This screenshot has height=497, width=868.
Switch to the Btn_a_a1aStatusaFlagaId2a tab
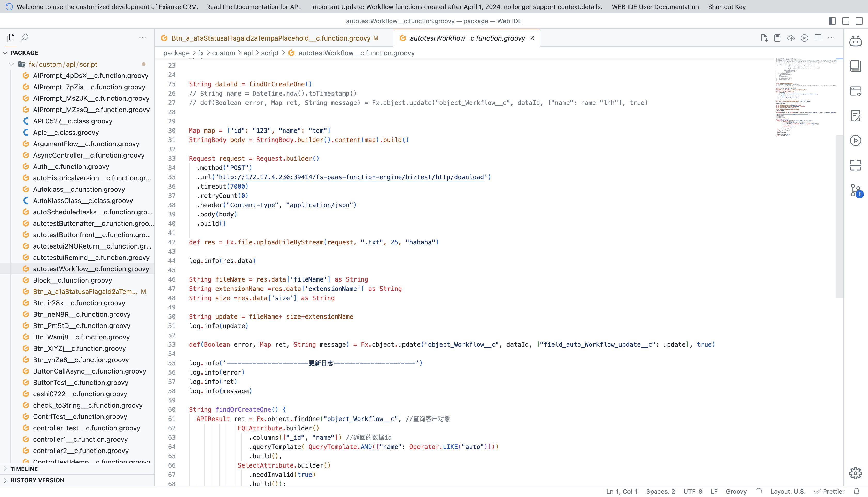[x=270, y=38]
